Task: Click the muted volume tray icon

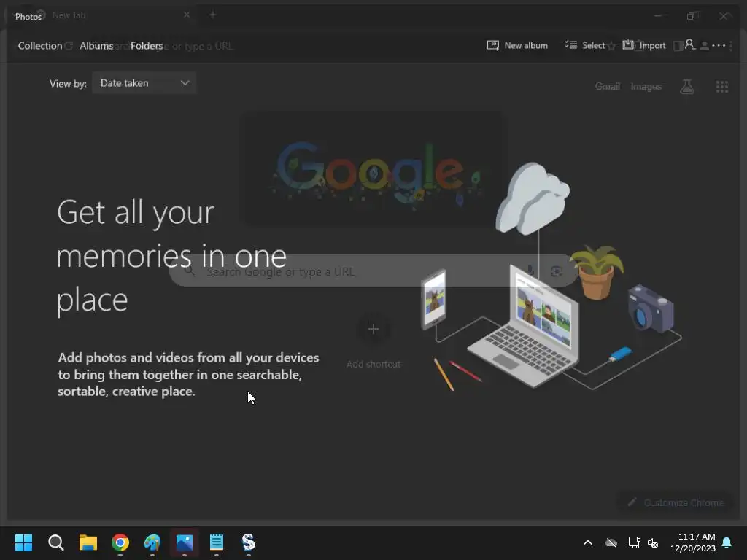Action: [653, 542]
